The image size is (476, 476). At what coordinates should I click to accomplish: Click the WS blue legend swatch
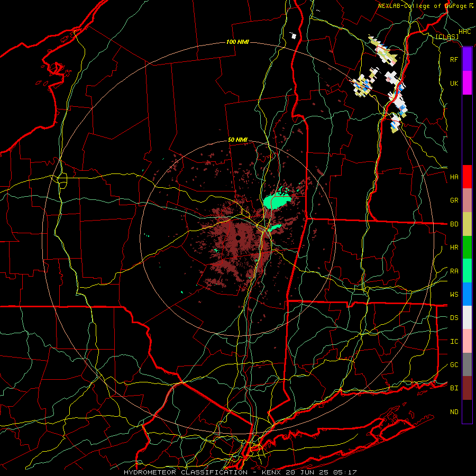pyautogui.click(x=467, y=294)
